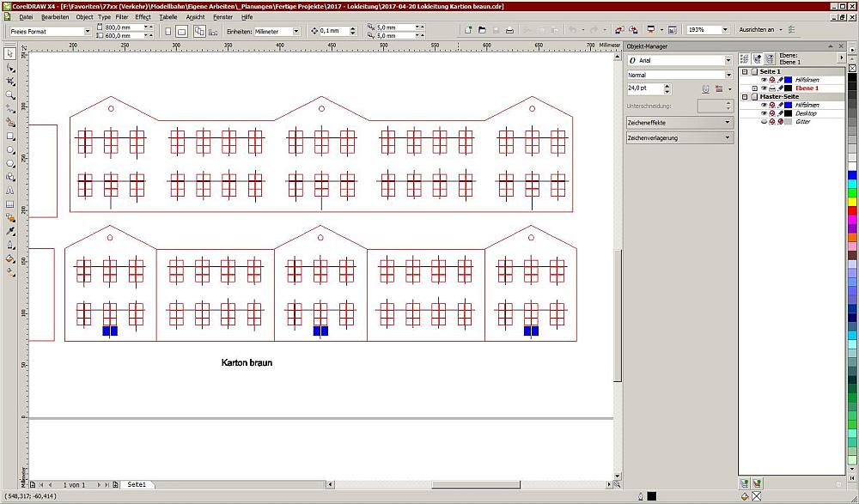Open the Fenster menu

click(x=223, y=17)
